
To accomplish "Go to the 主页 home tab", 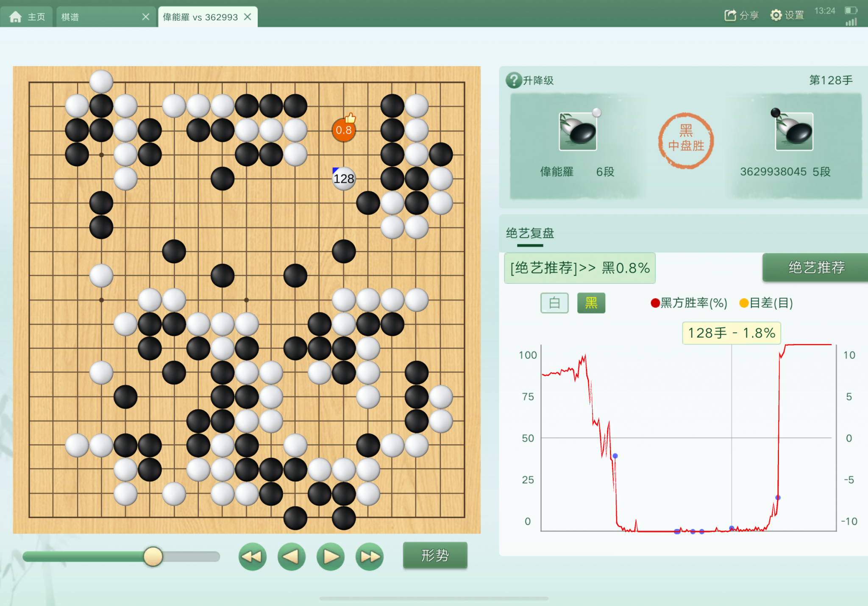I will tap(27, 17).
